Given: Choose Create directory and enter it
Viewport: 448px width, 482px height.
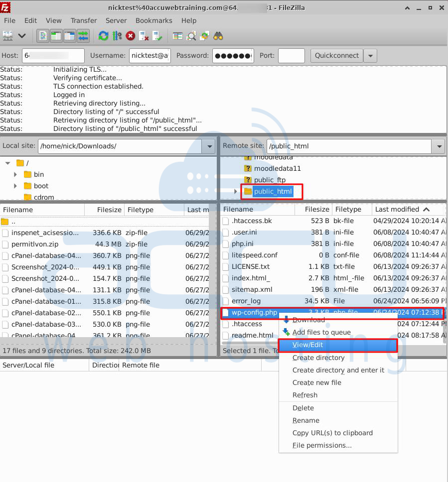Looking at the screenshot, I should click(x=338, y=370).
